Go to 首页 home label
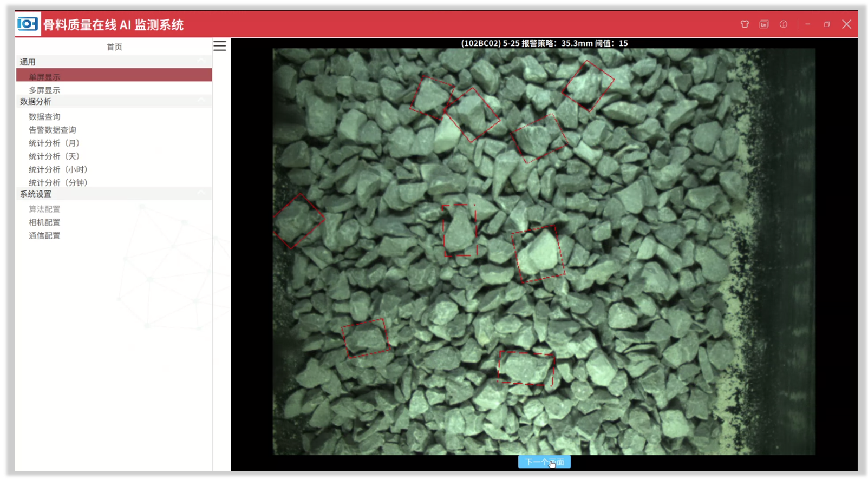Viewport: 868px width, 480px height. pyautogui.click(x=114, y=47)
